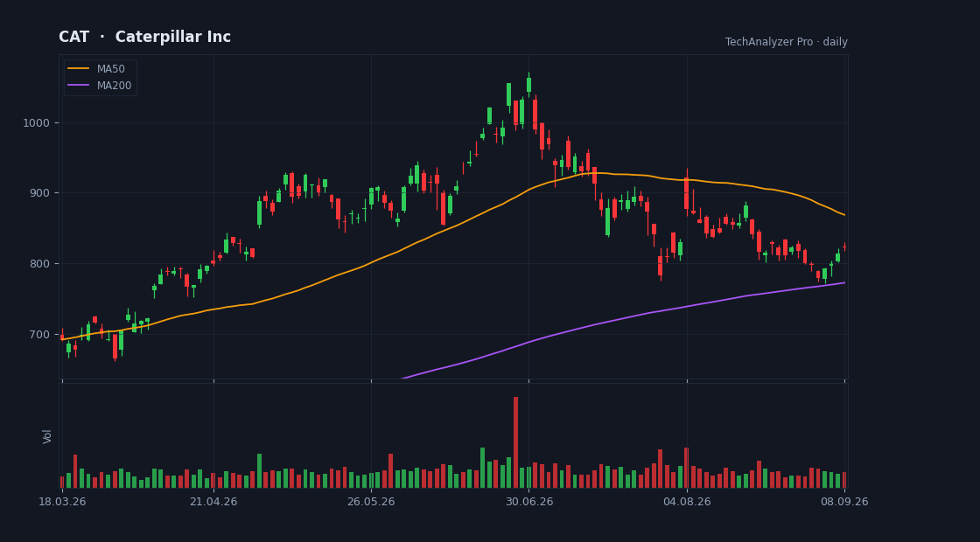
Task: Click the 21.04.26 date axis label
Action: point(213,502)
